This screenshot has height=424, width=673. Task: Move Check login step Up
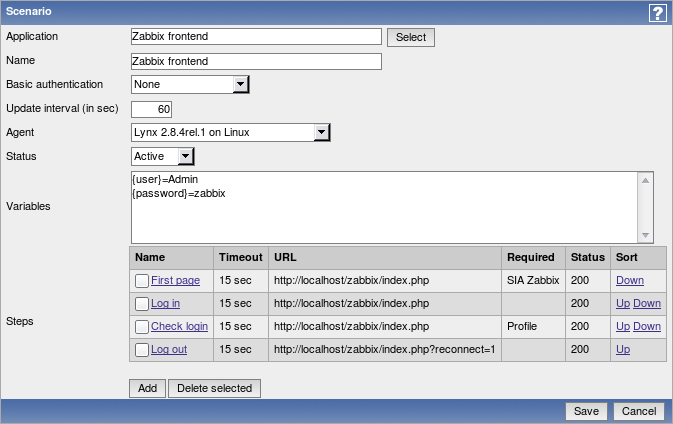[623, 326]
